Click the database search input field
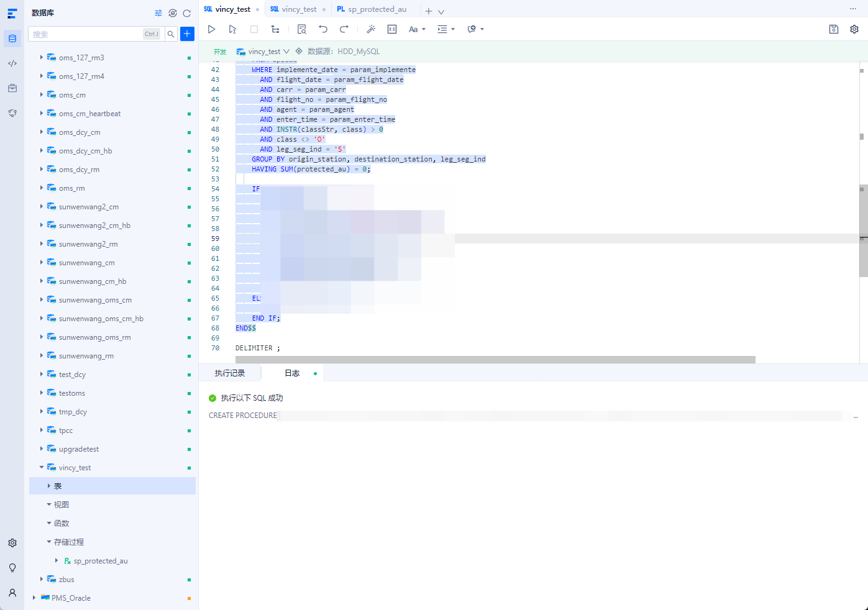Image resolution: width=868 pixels, height=610 pixels. click(87, 34)
